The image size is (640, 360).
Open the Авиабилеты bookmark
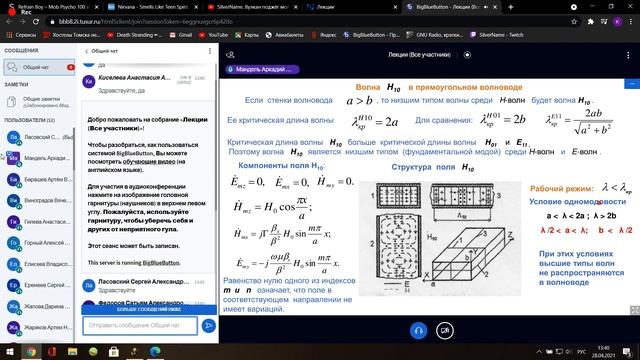pyautogui.click(x=284, y=35)
